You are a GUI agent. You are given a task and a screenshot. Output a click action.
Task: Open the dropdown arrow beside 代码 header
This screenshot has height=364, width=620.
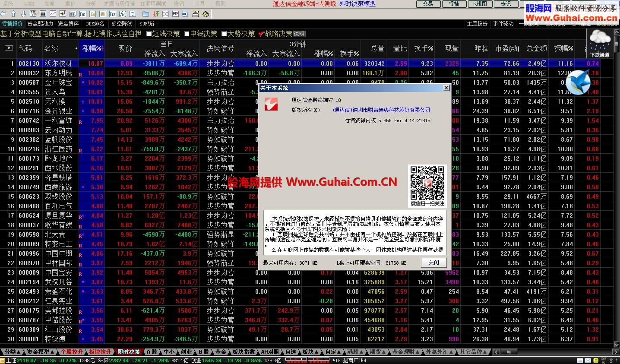(x=9, y=48)
